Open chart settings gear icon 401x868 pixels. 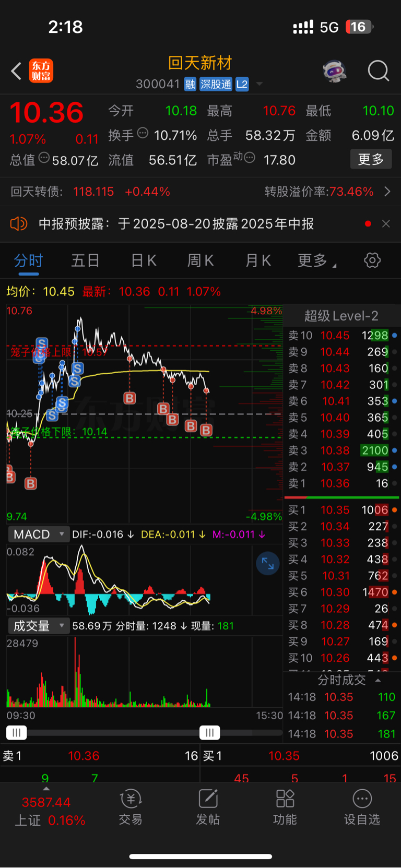pyautogui.click(x=372, y=260)
